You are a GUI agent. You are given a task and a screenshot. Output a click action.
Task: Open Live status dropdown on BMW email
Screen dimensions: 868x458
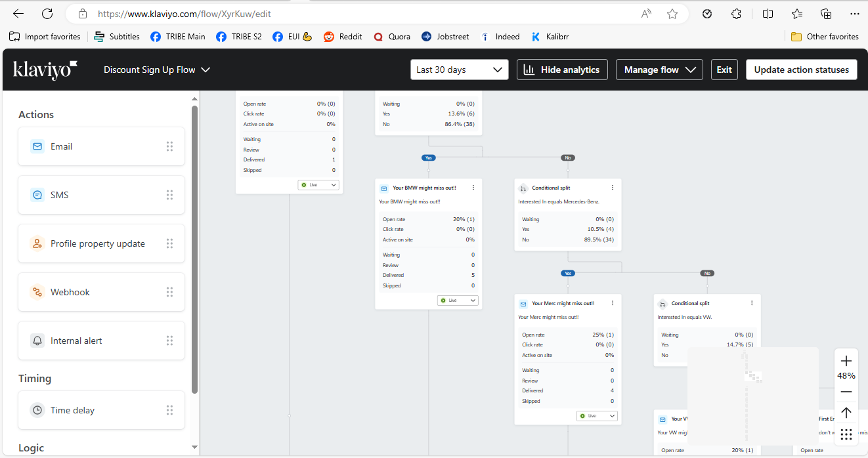[458, 301]
